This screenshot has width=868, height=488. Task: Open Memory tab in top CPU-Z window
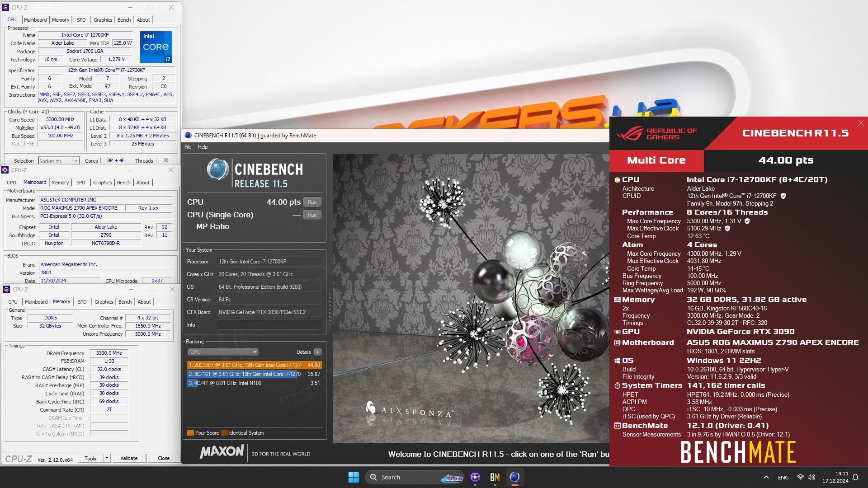click(61, 20)
